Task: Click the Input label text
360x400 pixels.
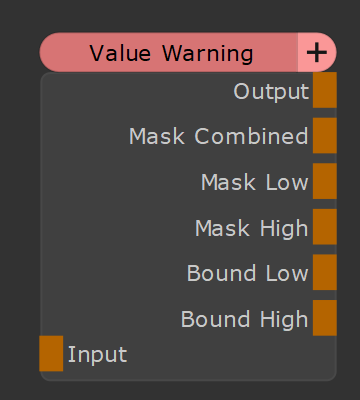Action: point(97,355)
